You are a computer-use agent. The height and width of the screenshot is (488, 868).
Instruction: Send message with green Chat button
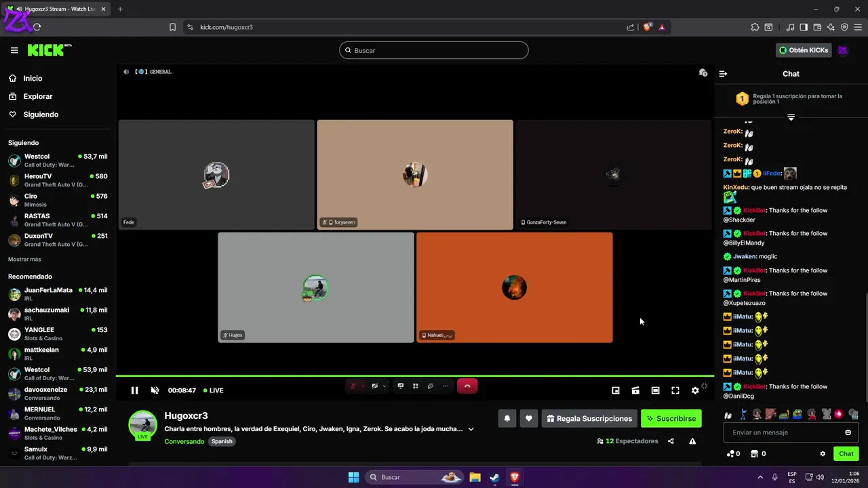[846, 454]
